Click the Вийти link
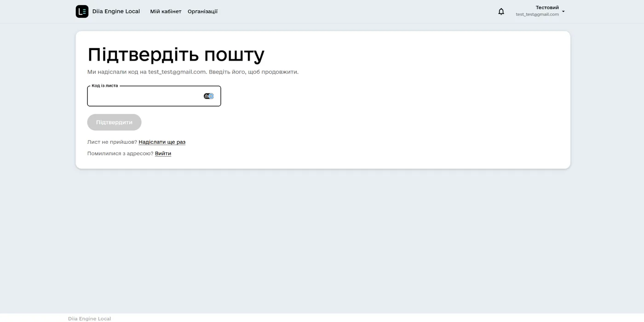 point(163,153)
